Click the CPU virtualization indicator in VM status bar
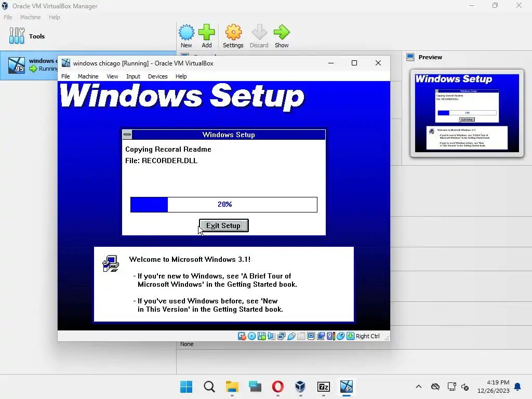Screen dimensions: 532x399 pyautogui.click(x=331, y=336)
